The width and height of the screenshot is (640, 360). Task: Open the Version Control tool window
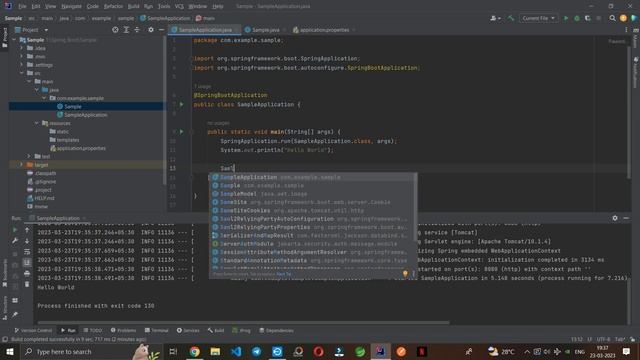[x=33, y=330]
